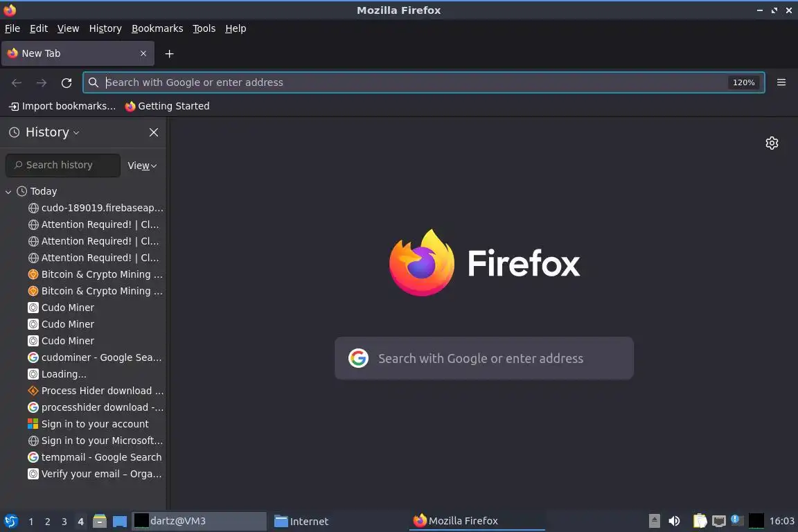Viewport: 798px width, 532px height.
Task: Open the processhider download Google search entry
Action: coord(96,407)
